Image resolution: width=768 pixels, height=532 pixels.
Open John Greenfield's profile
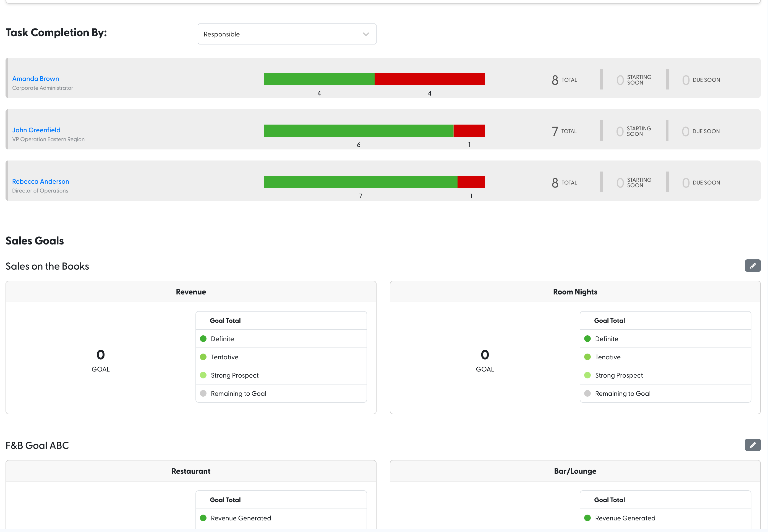[36, 130]
